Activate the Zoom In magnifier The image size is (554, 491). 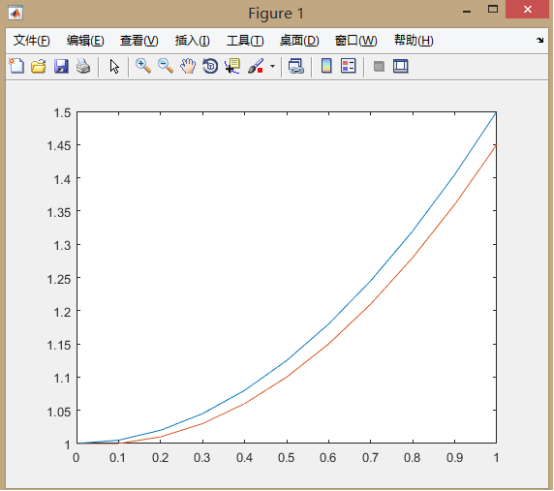(x=143, y=66)
